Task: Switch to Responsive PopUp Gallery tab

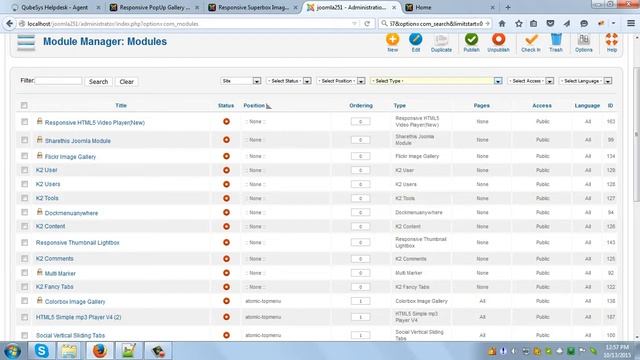Action: pos(155,7)
